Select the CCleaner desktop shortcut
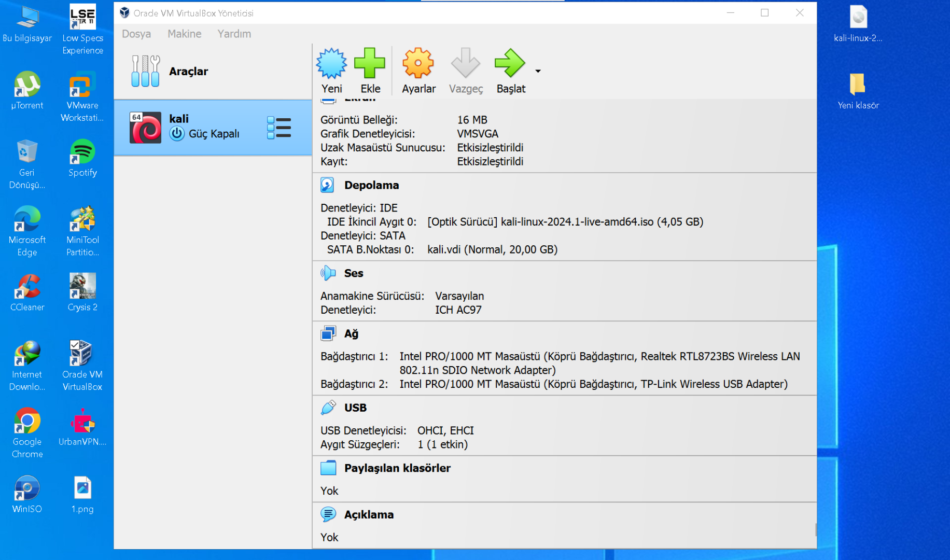This screenshot has width=950, height=560. coord(27,293)
